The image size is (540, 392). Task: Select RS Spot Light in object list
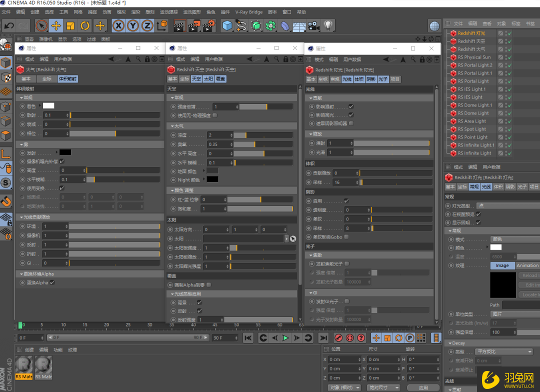471,129
